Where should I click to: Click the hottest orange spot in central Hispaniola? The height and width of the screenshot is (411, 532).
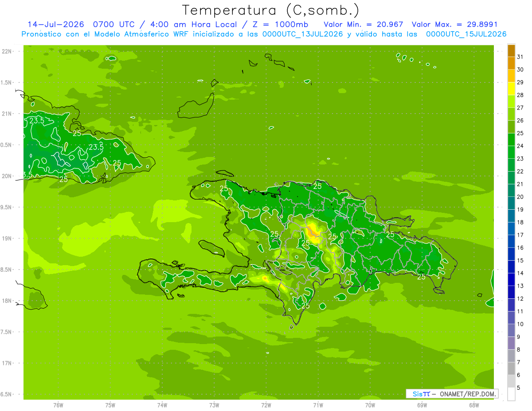click(313, 232)
